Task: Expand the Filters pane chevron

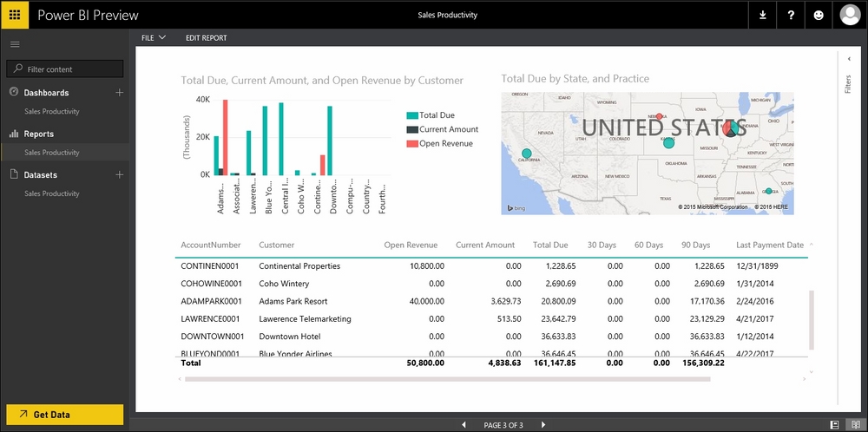Action: [848, 58]
